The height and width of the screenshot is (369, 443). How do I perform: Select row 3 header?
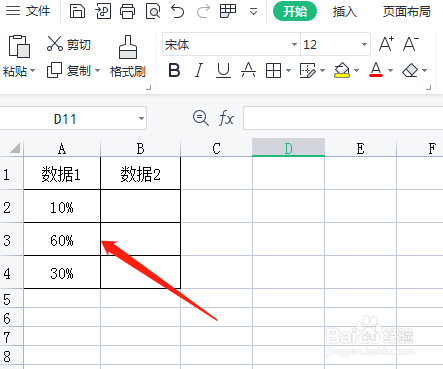[x=11, y=240]
